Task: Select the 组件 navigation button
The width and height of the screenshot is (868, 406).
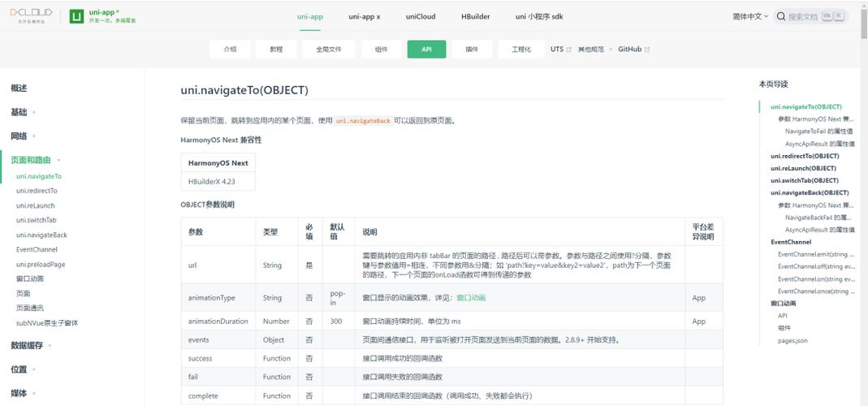Action: pyautogui.click(x=381, y=50)
